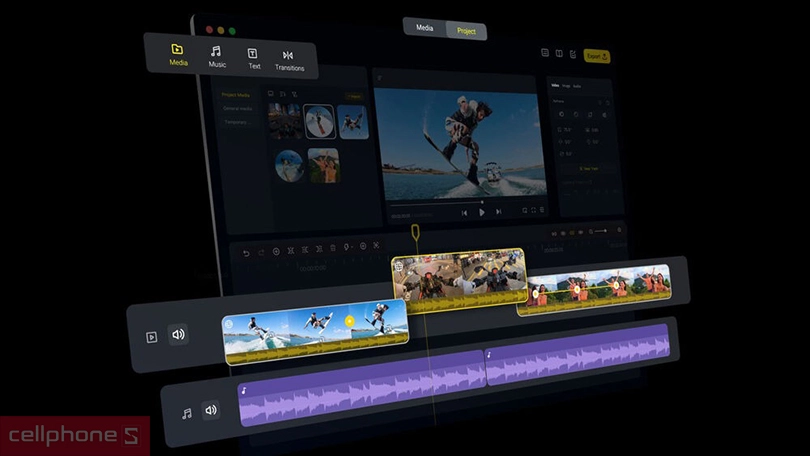
Task: Play the preview video
Action: point(482,212)
